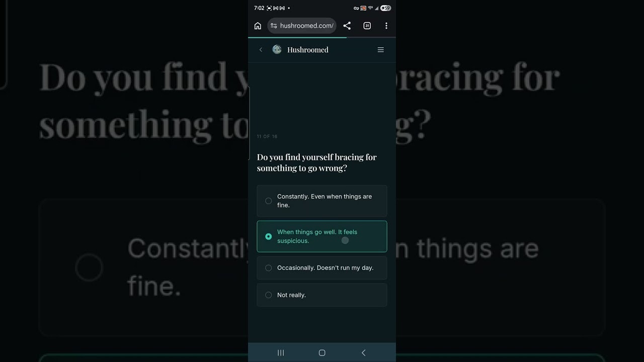The height and width of the screenshot is (362, 644).
Task: Tap the 7:02 clock in status bar
Action: click(259, 8)
